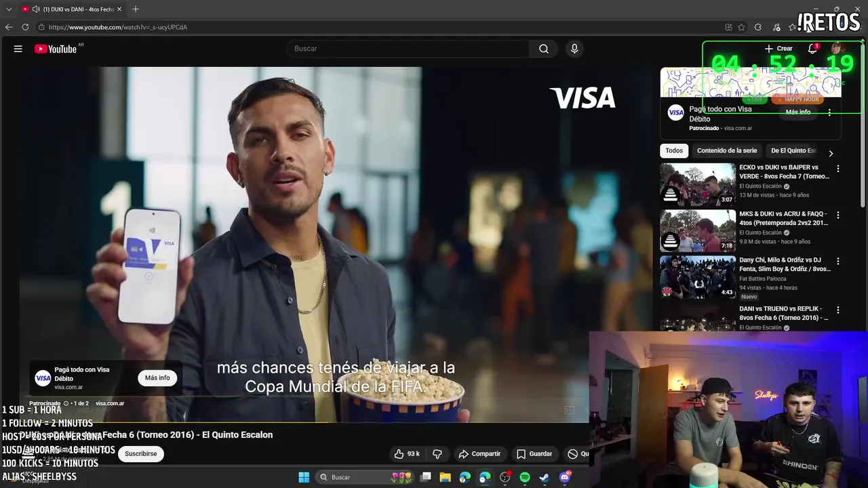Click Más info on the video ad overlay

point(157,378)
